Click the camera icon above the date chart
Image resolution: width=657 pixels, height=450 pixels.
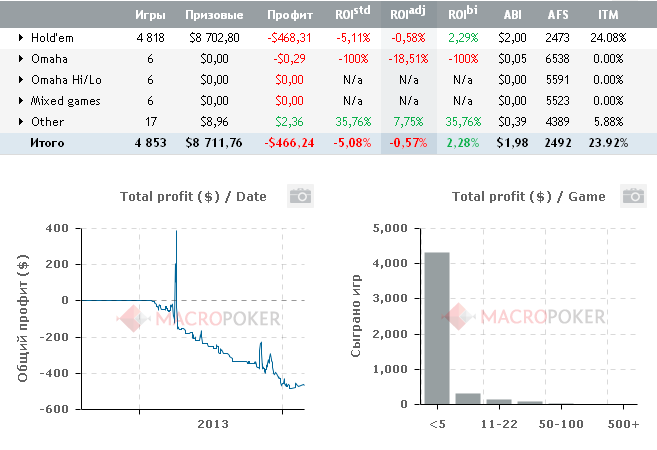pyautogui.click(x=301, y=195)
